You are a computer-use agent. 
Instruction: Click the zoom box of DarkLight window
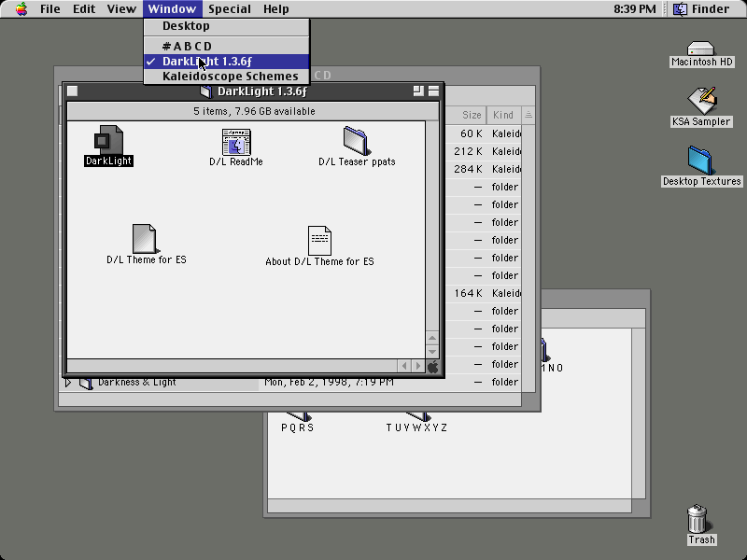(x=418, y=91)
